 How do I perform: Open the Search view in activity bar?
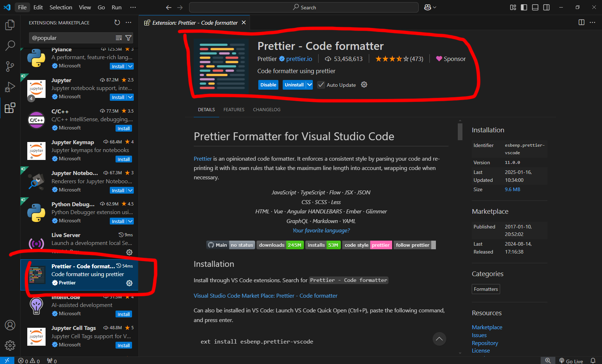[10, 46]
